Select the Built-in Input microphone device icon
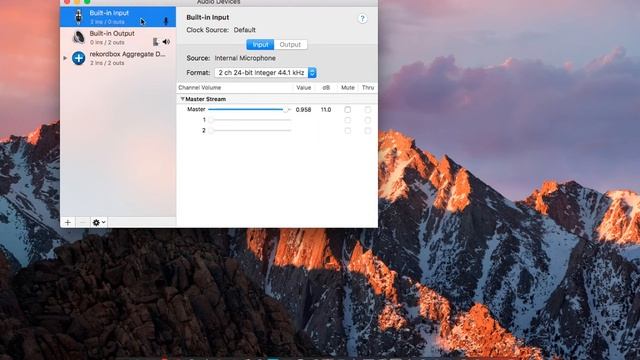The image size is (640, 360). coord(78,17)
